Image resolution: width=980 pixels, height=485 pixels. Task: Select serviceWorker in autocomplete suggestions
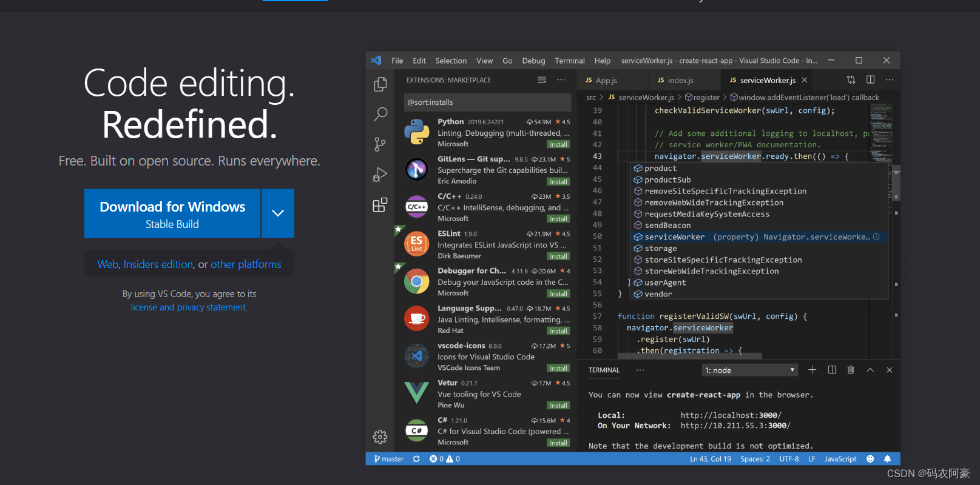[x=759, y=237]
